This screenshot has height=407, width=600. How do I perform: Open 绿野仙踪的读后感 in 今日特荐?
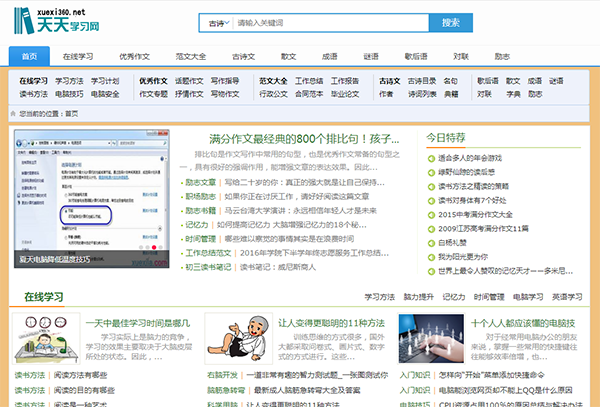click(x=466, y=173)
